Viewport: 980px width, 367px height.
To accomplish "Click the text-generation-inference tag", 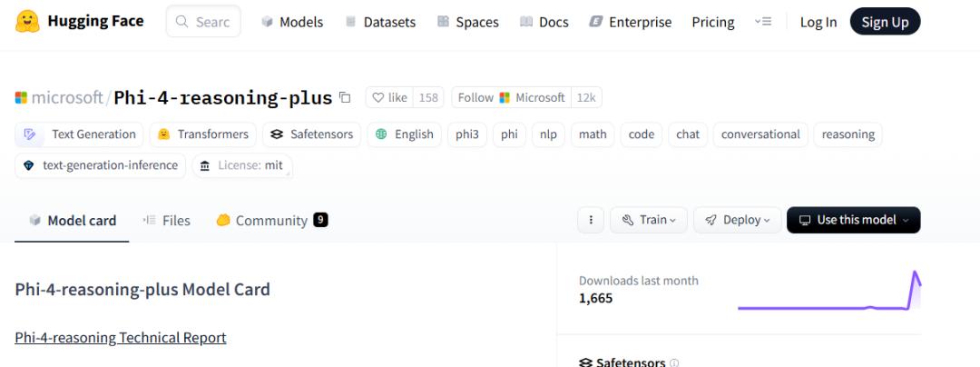I will point(101,165).
